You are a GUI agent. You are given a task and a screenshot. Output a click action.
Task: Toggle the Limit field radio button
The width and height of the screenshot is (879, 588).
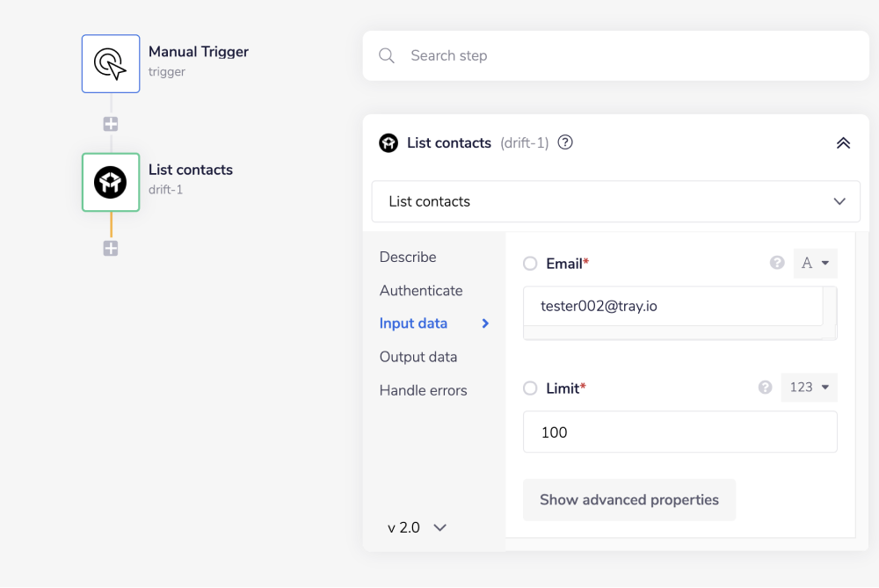530,388
